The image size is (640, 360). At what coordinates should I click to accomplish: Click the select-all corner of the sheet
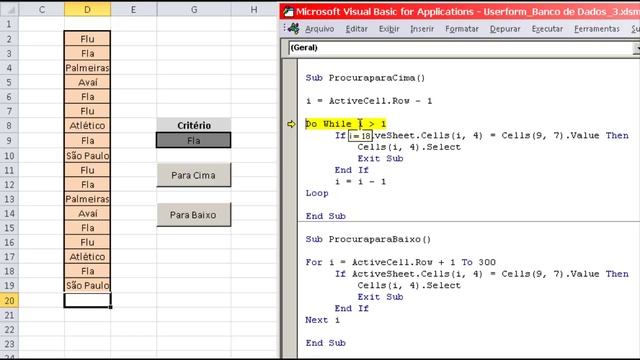tap(9, 9)
